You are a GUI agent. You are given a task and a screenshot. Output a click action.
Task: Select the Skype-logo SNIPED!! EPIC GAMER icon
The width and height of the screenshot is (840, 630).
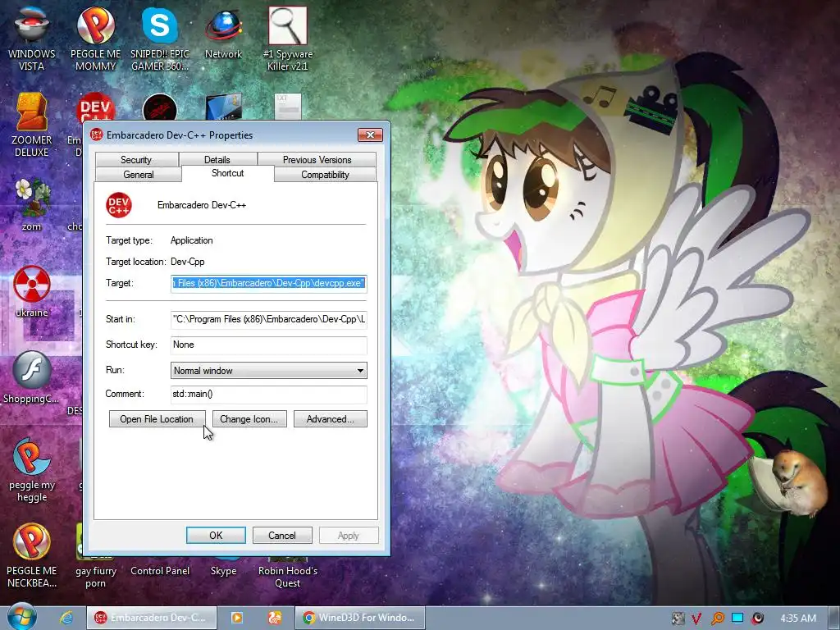pyautogui.click(x=160, y=39)
